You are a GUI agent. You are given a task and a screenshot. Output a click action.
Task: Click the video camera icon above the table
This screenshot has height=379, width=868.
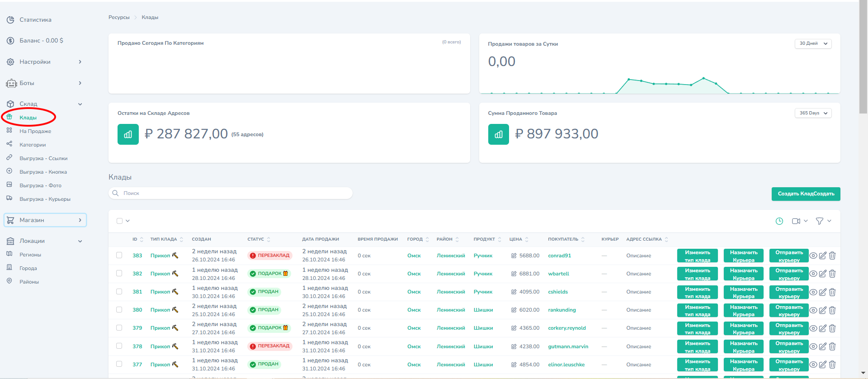(x=796, y=221)
